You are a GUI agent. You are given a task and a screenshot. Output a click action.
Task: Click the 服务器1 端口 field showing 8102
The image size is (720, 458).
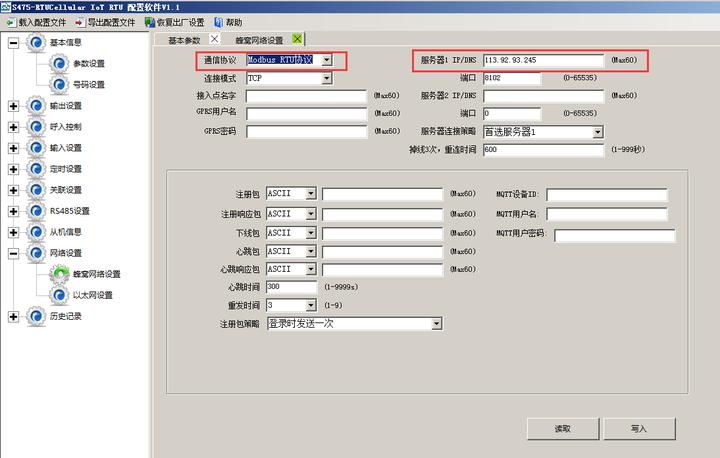point(512,78)
